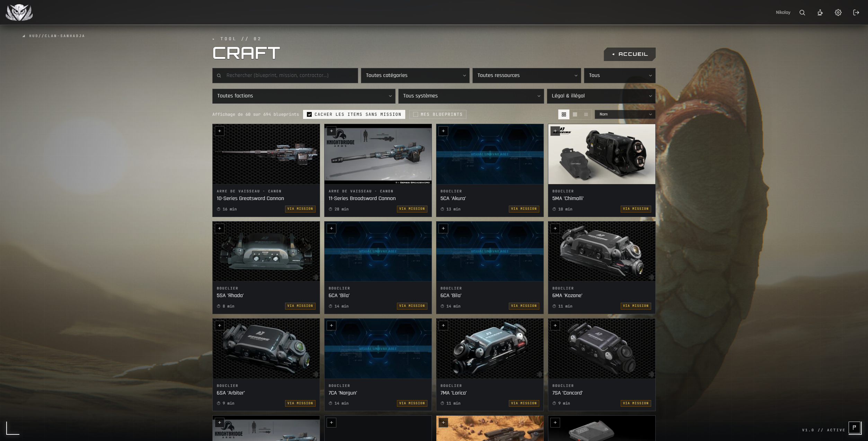Click the 'V1.0 // ACTIVE' status text
The image size is (868, 441).
click(823, 430)
